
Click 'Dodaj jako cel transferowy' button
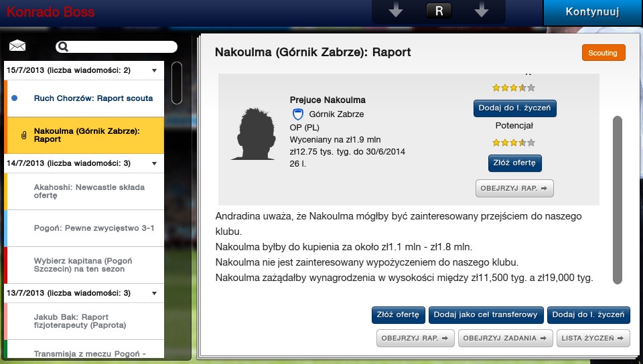(x=486, y=314)
